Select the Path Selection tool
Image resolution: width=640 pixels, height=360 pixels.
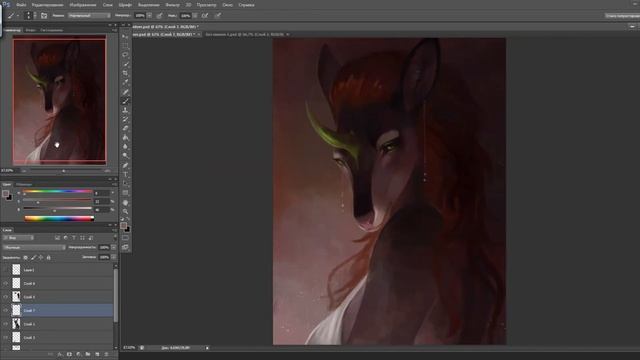(125, 183)
